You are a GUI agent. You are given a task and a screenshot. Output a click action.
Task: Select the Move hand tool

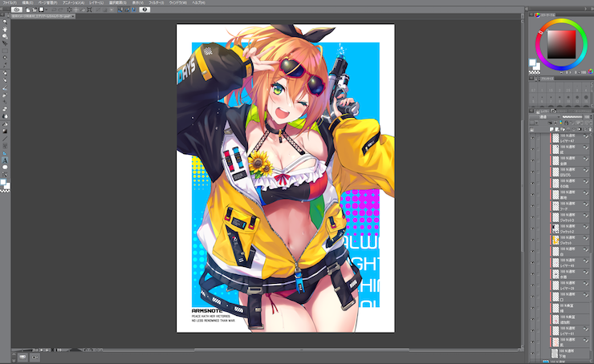pos(5,29)
